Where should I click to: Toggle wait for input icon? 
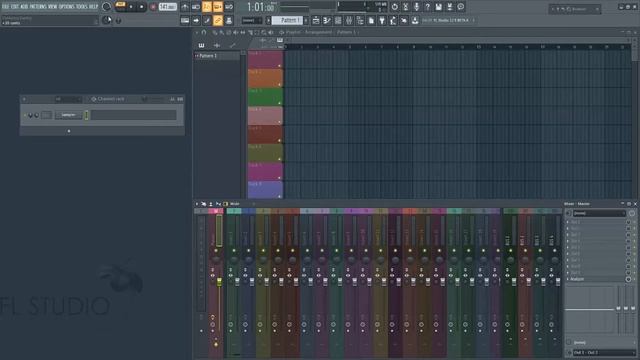pos(196,7)
